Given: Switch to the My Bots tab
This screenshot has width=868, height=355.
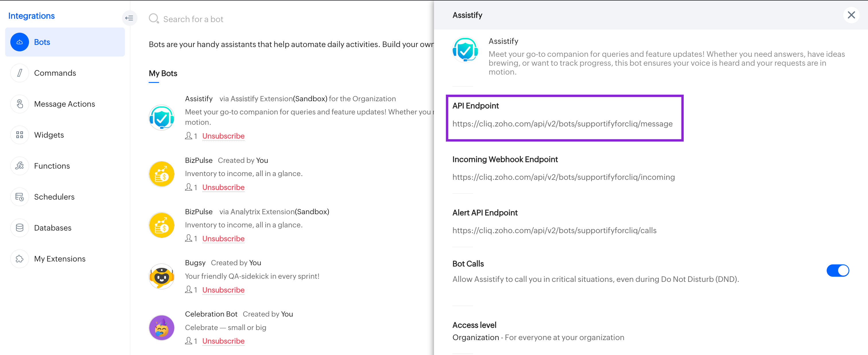Looking at the screenshot, I should coord(163,73).
